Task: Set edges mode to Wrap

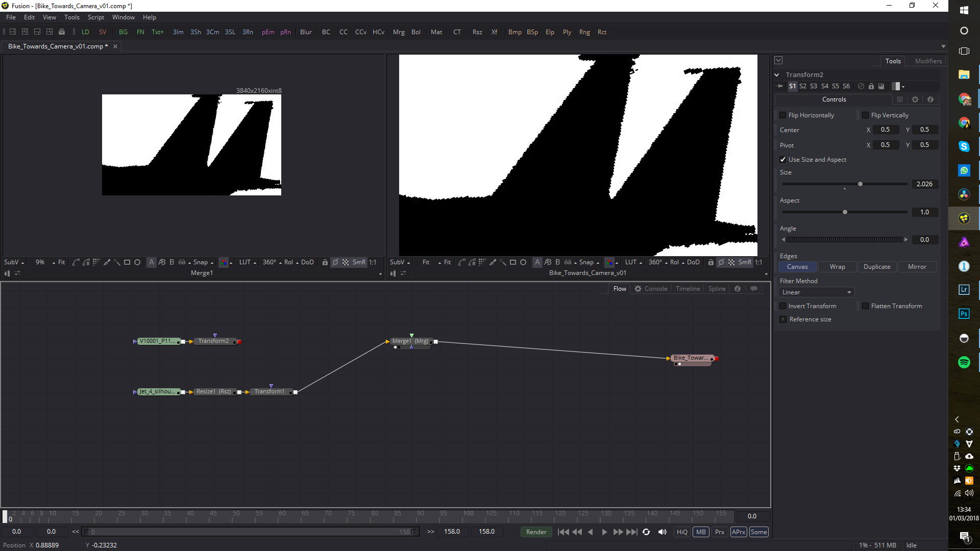Action: [x=837, y=267]
